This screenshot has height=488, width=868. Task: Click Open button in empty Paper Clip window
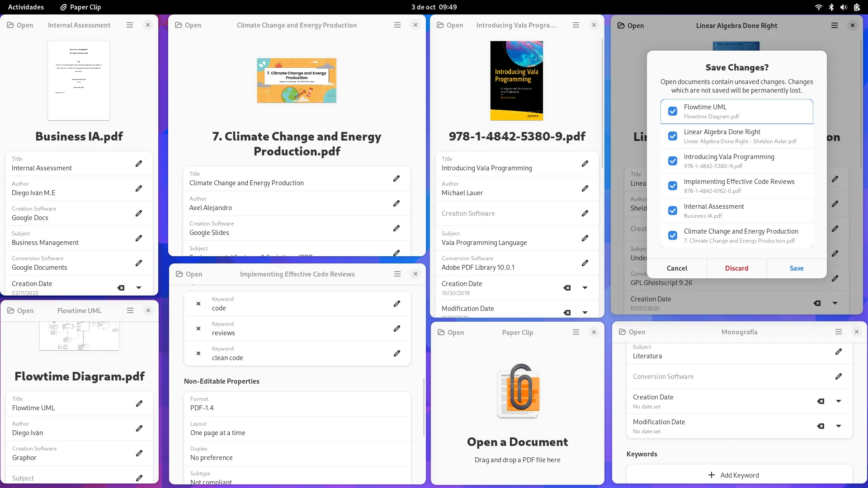(451, 333)
